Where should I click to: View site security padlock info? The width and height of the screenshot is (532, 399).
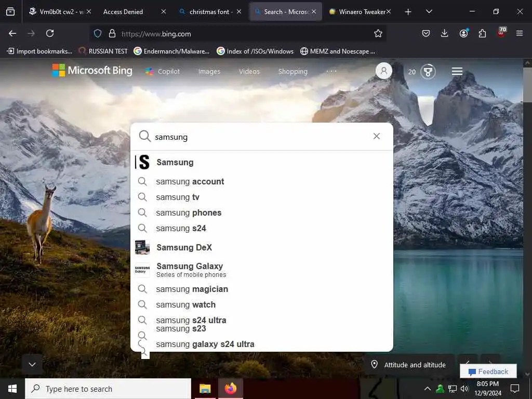112,33
